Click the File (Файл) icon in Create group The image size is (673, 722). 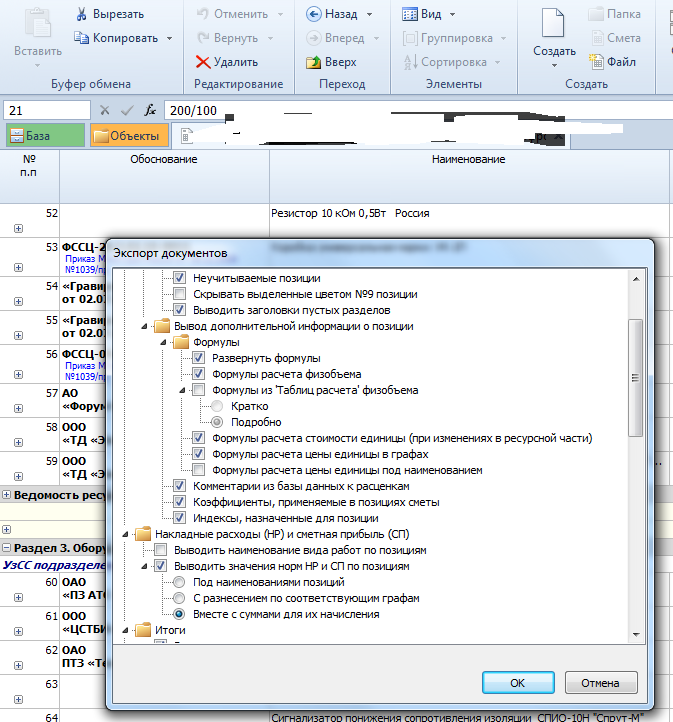point(596,62)
